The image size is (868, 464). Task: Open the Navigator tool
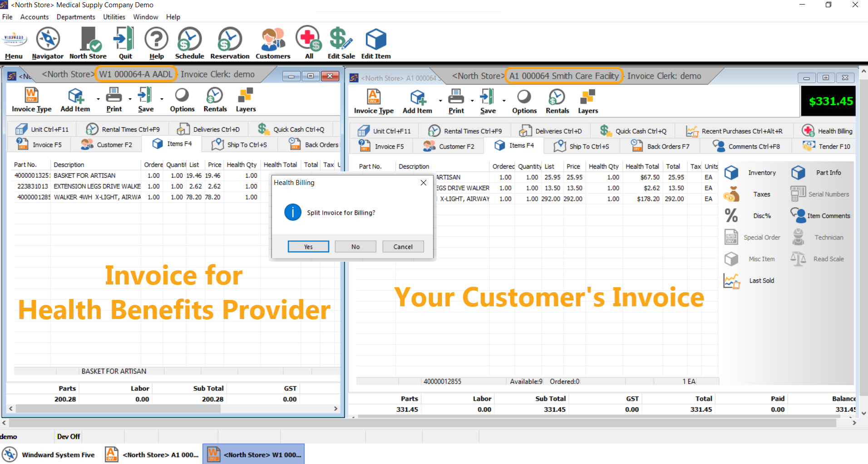(x=47, y=42)
